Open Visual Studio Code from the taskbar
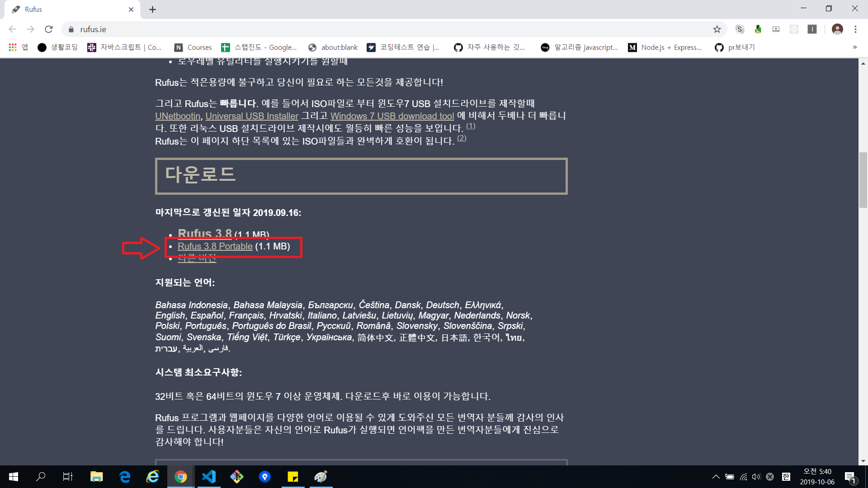 tap(209, 477)
